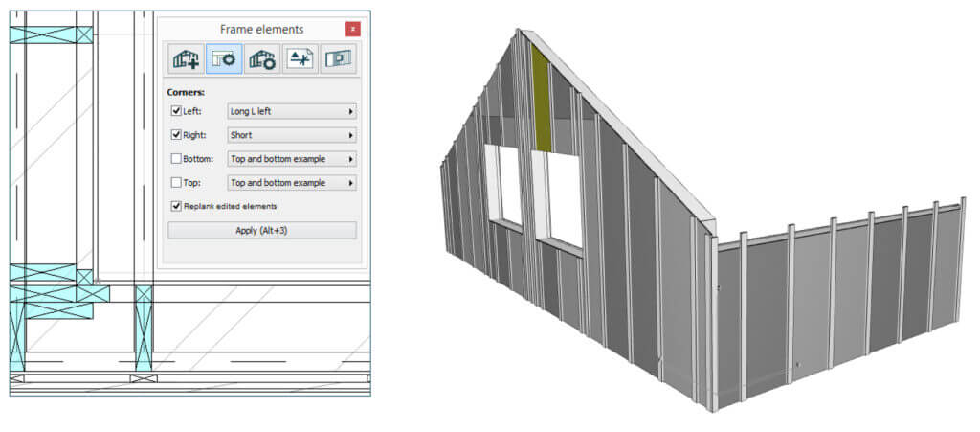This screenshot has width=980, height=432.
Task: Click the arrows-and-star split elements icon
Action: (301, 59)
